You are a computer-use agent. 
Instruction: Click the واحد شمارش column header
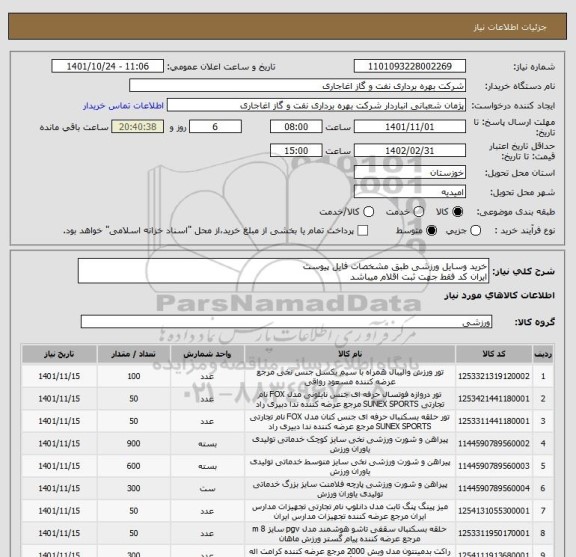pos(207,354)
